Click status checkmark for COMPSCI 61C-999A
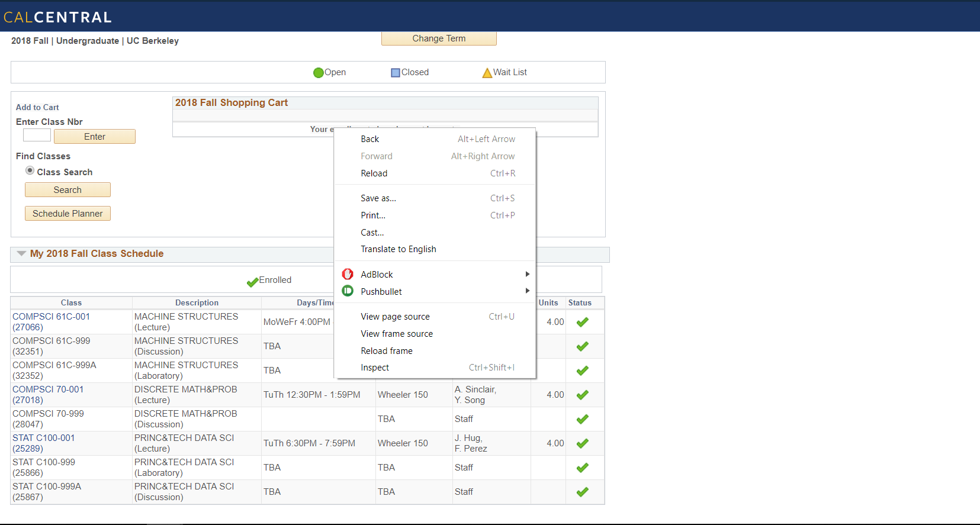This screenshot has height=525, width=980. click(x=583, y=371)
